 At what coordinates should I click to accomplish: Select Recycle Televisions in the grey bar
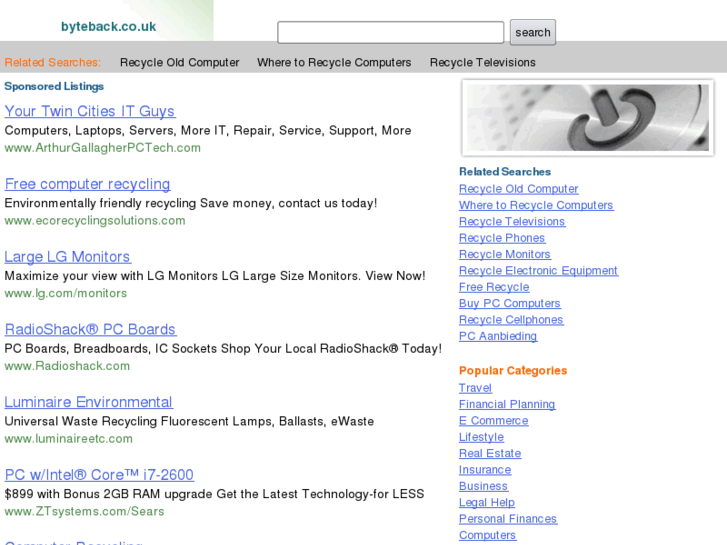coord(483,63)
